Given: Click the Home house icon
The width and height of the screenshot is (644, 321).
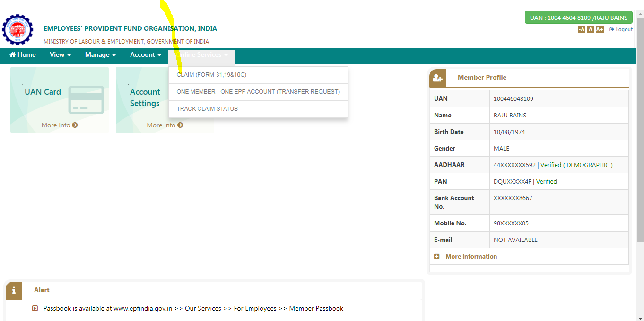Looking at the screenshot, I should click(13, 55).
